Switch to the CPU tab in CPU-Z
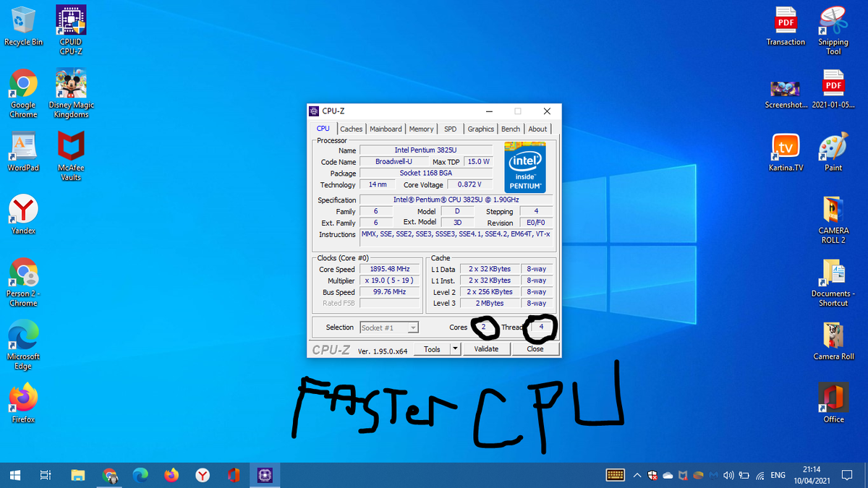 point(323,129)
